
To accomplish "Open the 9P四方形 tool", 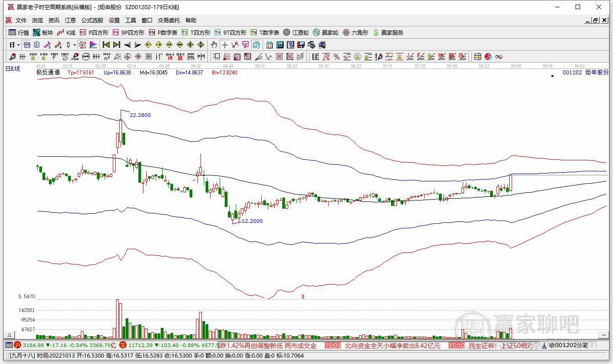I will (x=128, y=32).
